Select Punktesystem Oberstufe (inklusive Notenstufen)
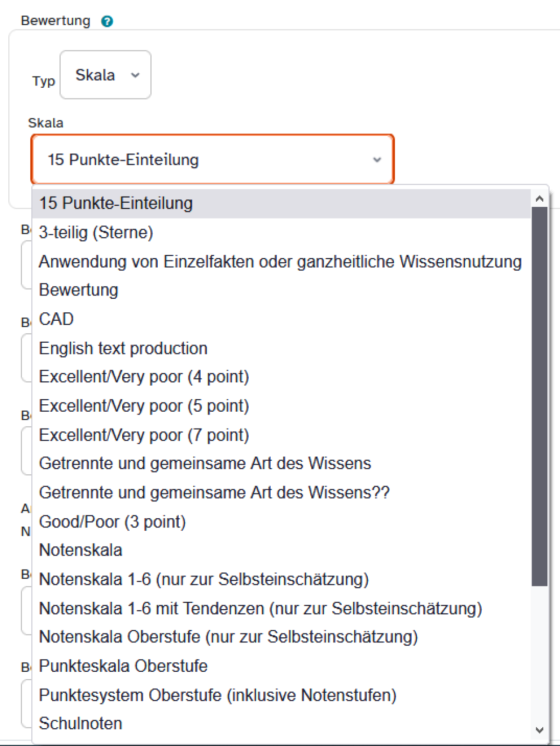560x746 pixels. [x=217, y=695]
